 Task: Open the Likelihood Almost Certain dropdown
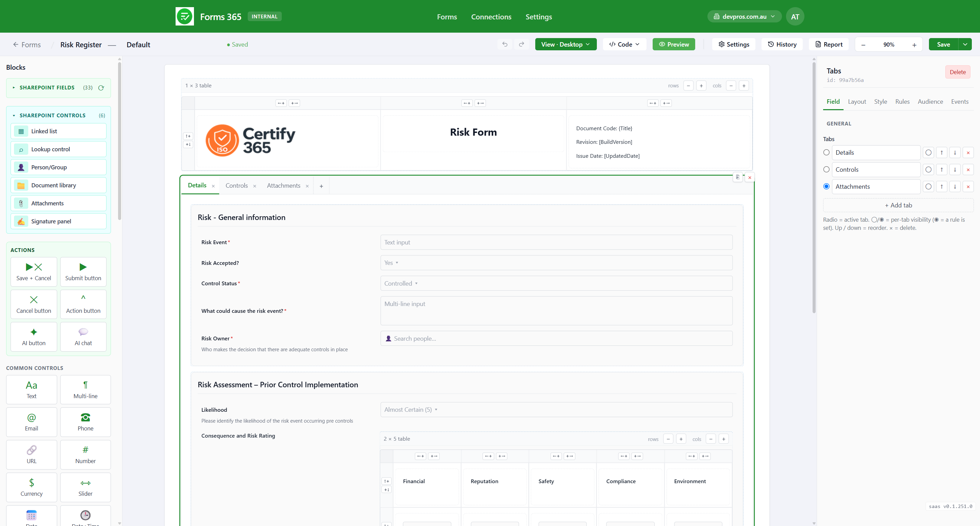click(556, 410)
